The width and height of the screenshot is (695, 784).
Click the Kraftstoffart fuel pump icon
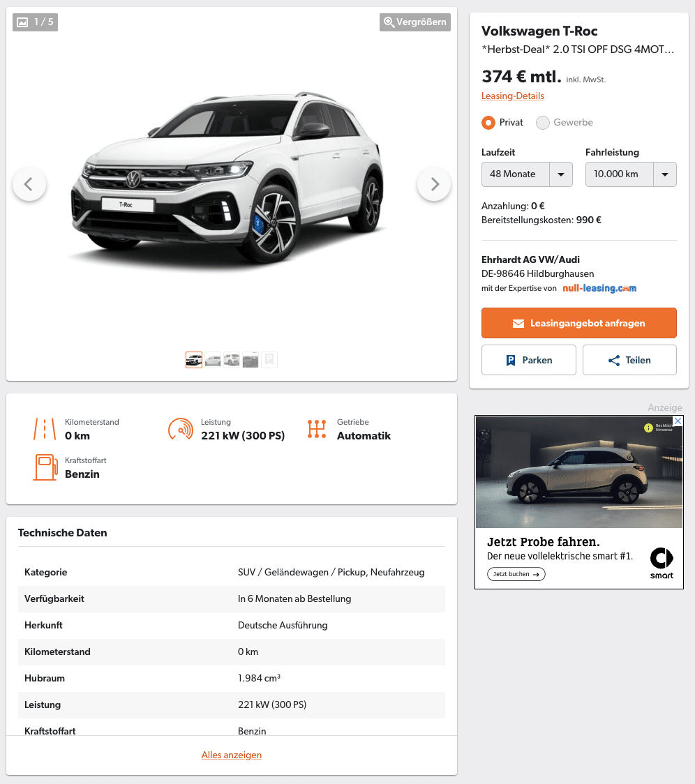[45, 467]
